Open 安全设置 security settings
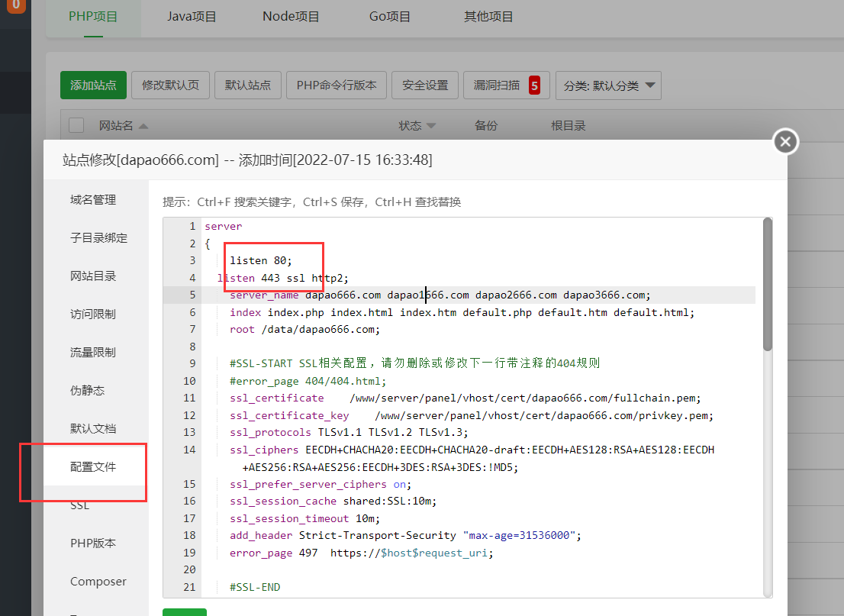844x616 pixels. point(424,85)
